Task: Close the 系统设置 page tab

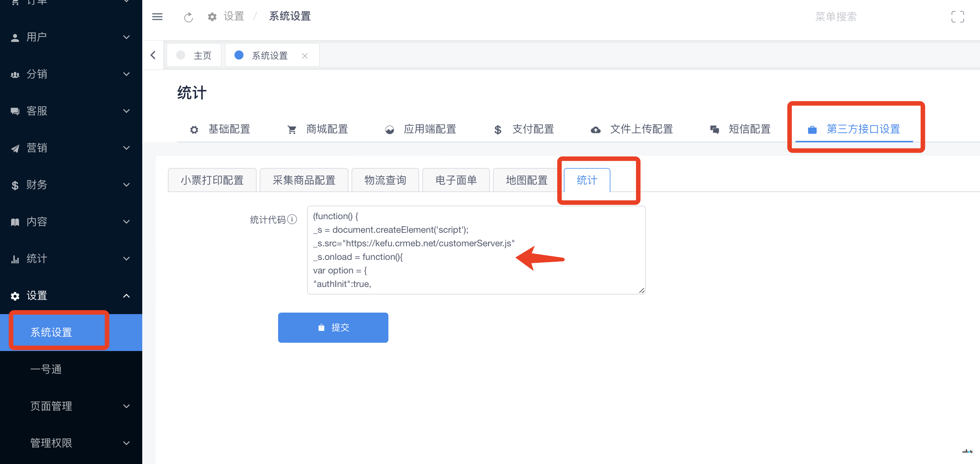Action: pos(305,56)
